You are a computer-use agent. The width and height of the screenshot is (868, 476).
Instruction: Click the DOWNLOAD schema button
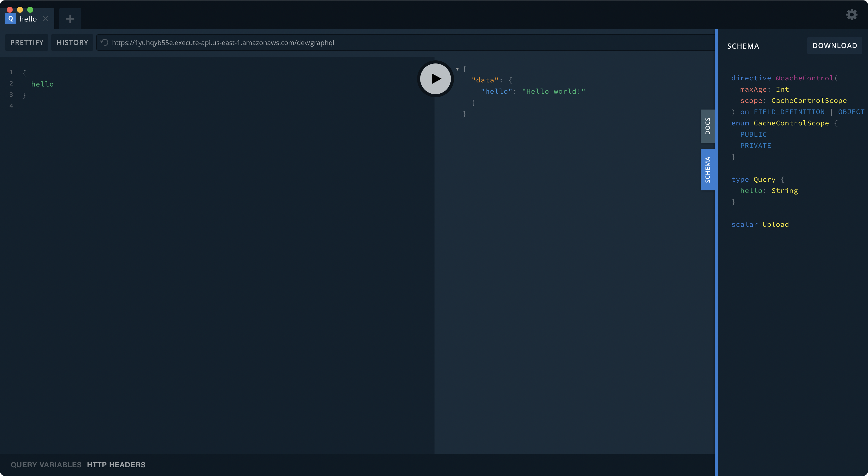click(835, 45)
